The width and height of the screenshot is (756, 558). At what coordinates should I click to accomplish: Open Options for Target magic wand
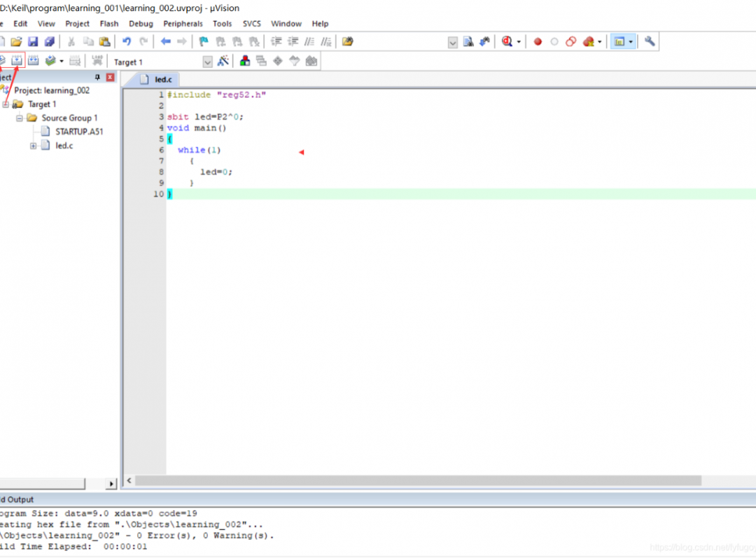tap(223, 61)
